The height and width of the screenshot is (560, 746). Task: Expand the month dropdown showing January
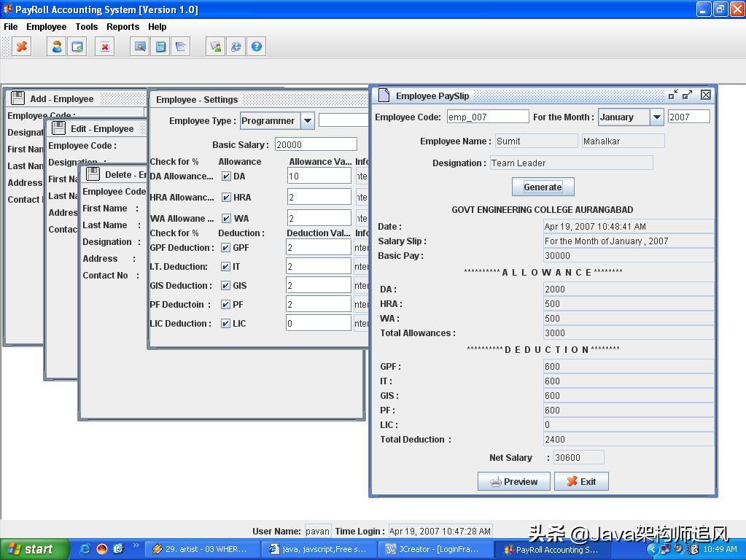[x=656, y=117]
